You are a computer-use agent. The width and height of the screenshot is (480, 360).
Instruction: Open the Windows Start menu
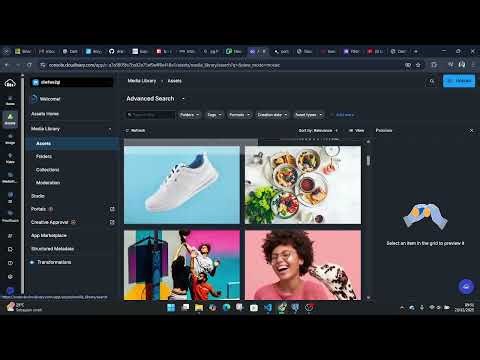pyautogui.click(x=171, y=307)
